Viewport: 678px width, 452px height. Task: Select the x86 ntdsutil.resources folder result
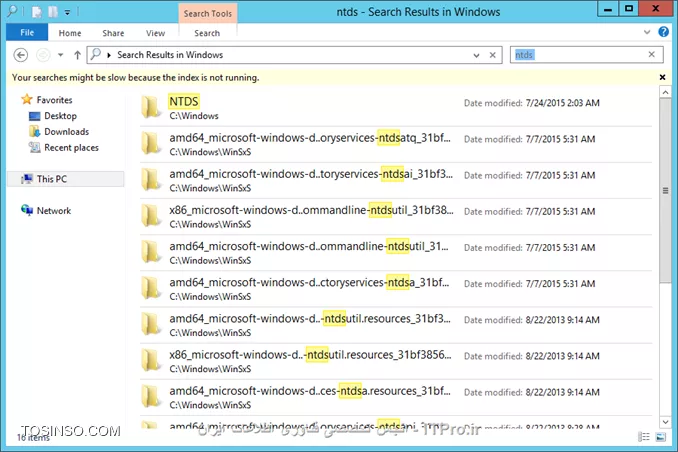click(x=396, y=361)
